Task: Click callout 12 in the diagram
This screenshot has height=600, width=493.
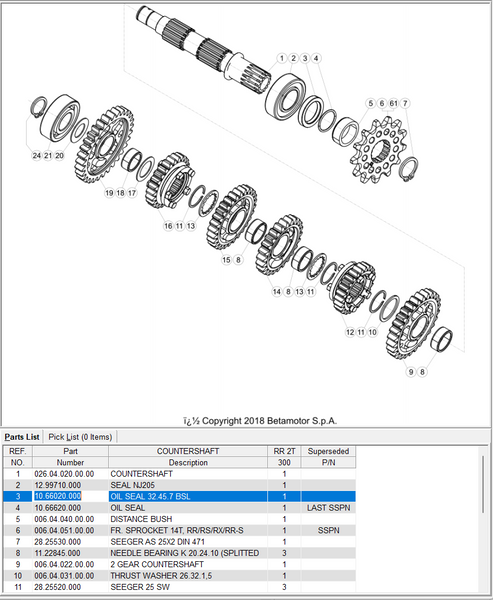Action: [350, 332]
